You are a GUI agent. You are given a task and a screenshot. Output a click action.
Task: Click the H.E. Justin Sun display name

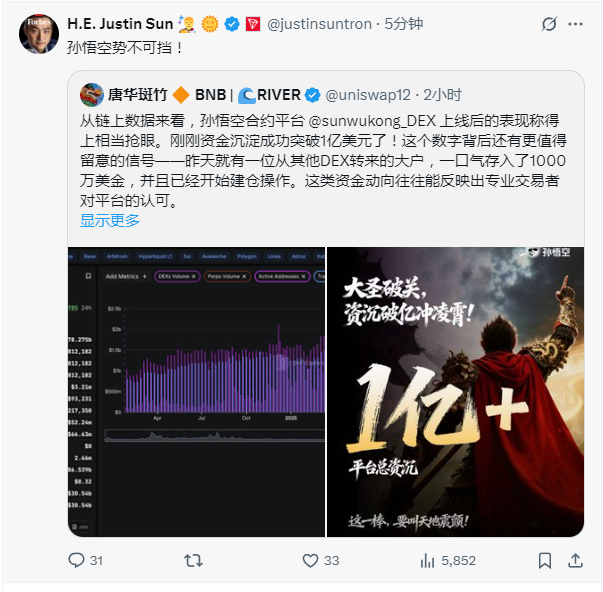tap(120, 24)
